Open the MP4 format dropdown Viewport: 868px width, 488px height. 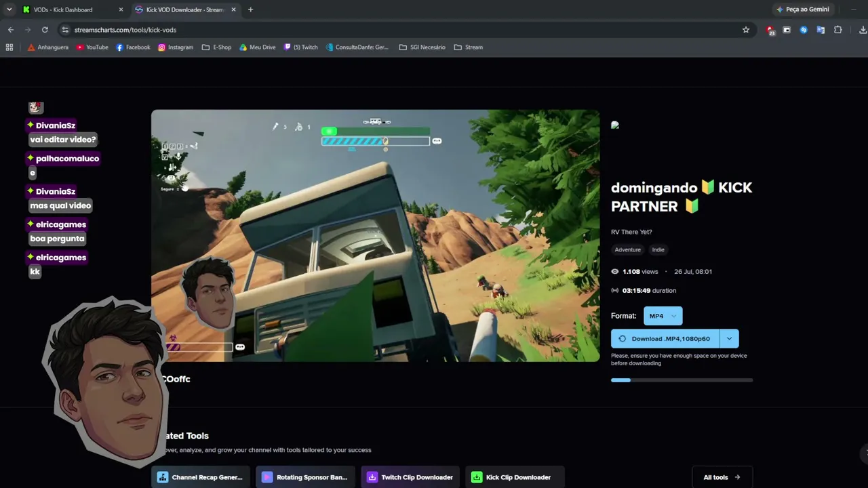663,316
